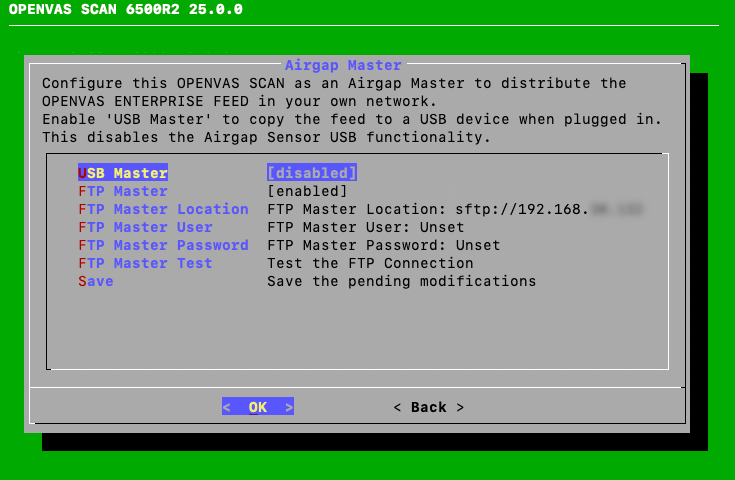Click the 'FTP Master Password: Unset' value
The image size is (735, 480).
pos(383,245)
